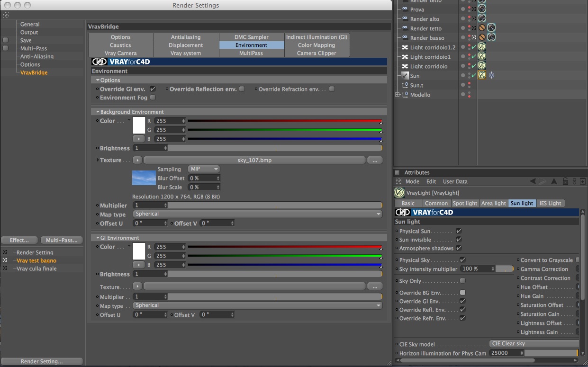588x367 pixels.
Task: Toggle the Sun invisible checkbox
Action: click(x=459, y=240)
